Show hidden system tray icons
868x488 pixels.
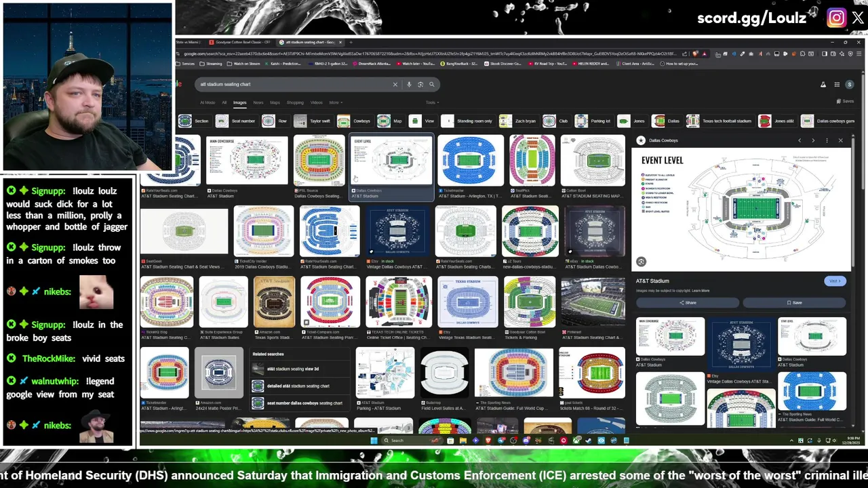point(791,441)
